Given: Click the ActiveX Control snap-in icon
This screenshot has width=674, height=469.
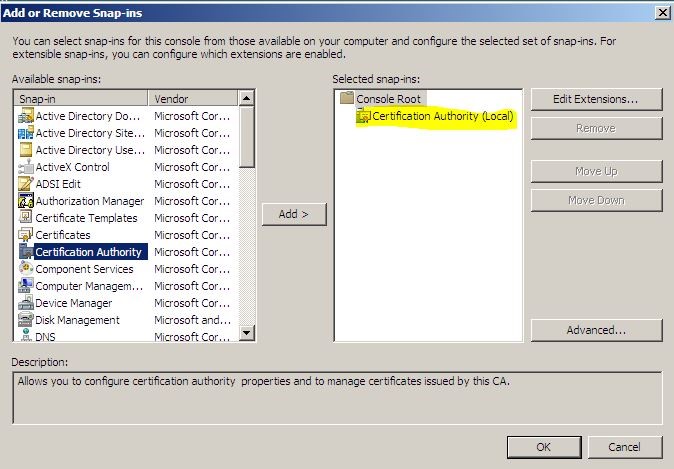Looking at the screenshot, I should click(26, 167).
